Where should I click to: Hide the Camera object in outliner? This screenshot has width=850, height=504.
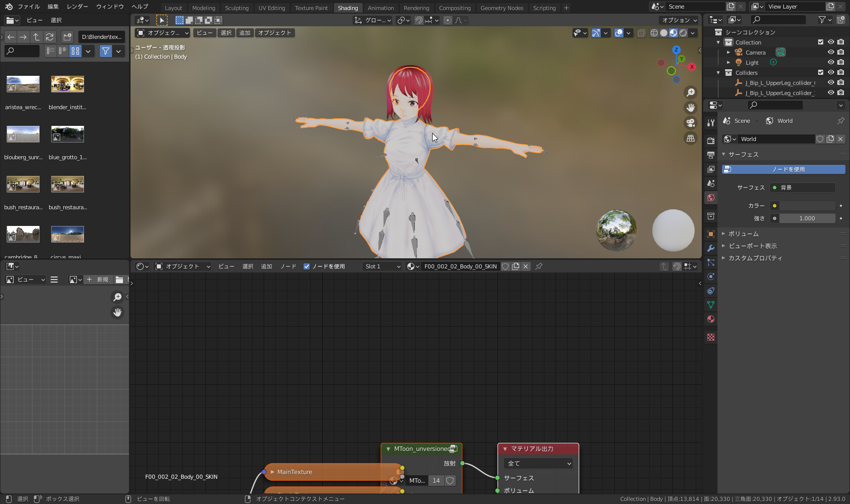point(831,53)
